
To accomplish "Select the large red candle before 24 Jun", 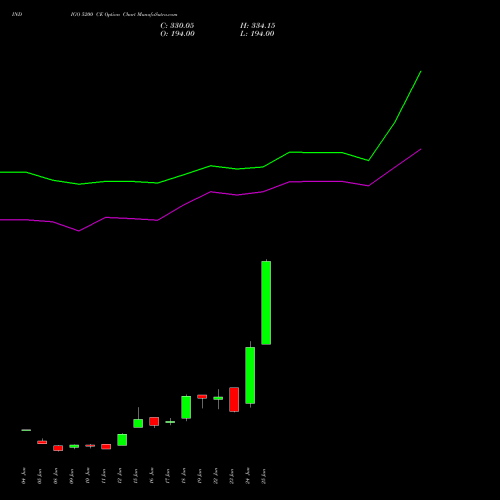I will 234,399.
